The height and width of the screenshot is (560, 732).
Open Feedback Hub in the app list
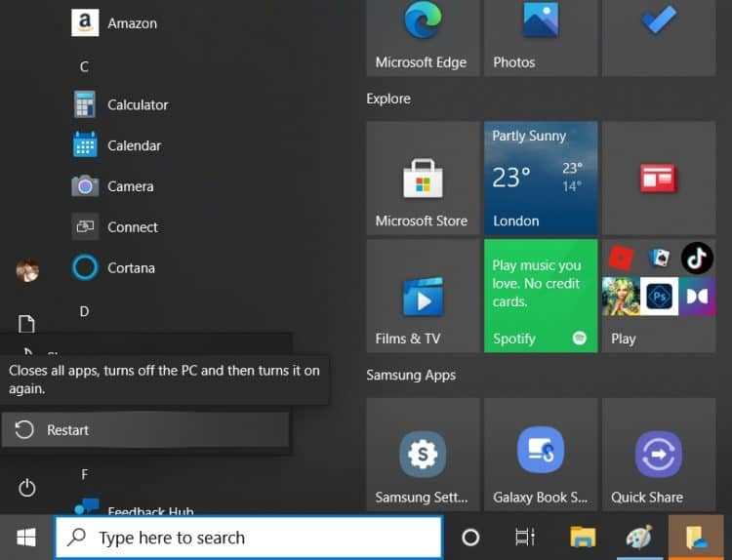(x=133, y=506)
